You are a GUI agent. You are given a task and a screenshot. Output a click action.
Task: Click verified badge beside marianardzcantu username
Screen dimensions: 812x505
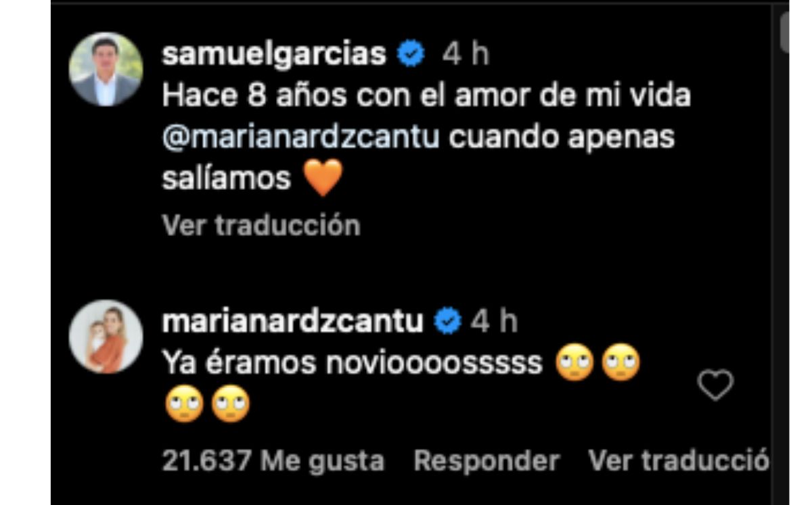pos(447,322)
